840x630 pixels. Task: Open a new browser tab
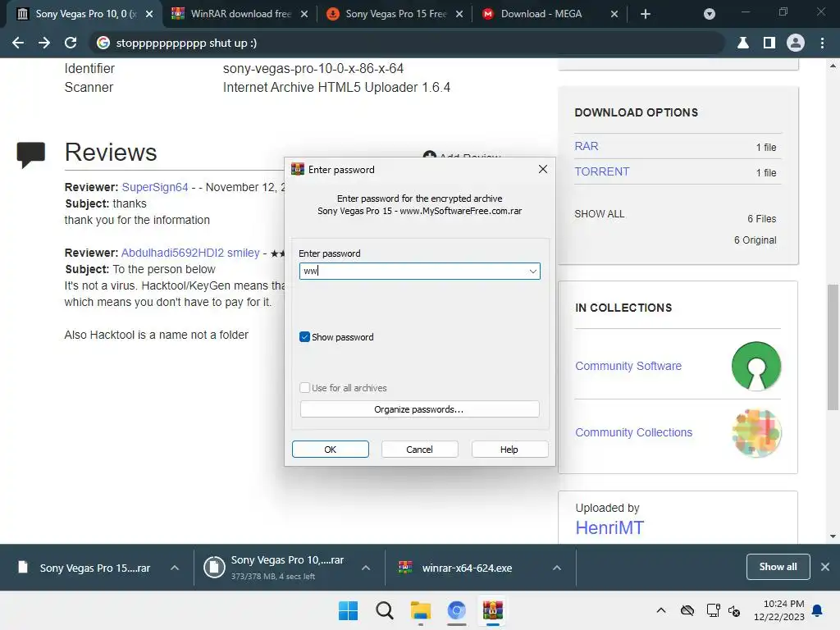(x=646, y=14)
